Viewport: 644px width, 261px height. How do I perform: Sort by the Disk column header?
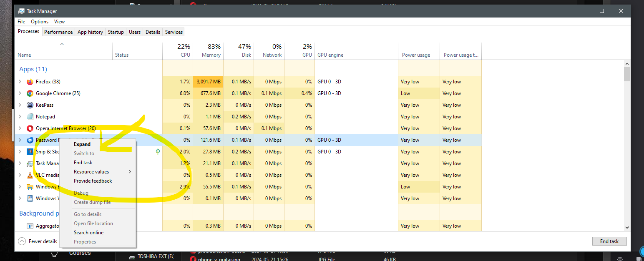(239, 50)
